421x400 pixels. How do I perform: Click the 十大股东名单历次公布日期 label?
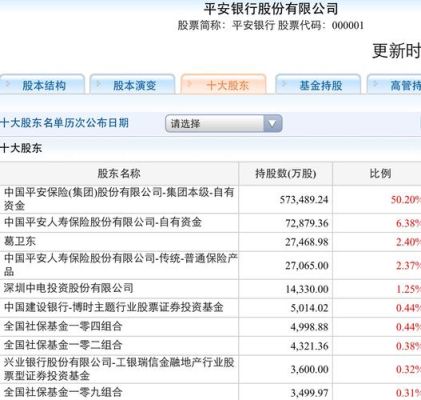[x=64, y=123]
